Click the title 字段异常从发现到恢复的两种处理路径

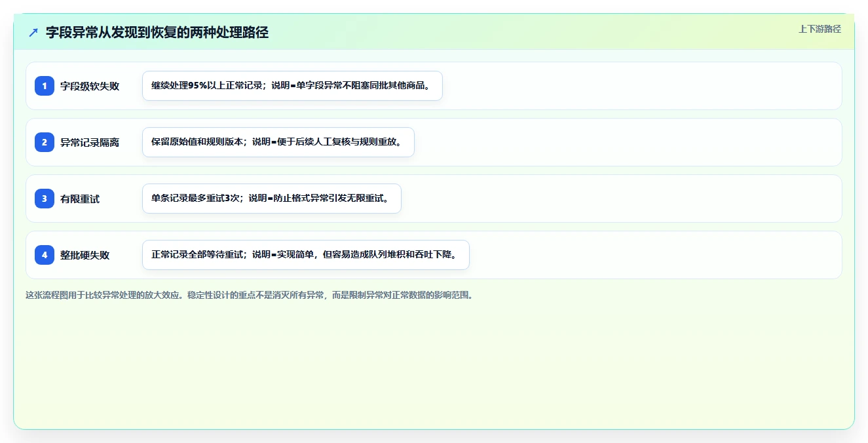point(157,32)
